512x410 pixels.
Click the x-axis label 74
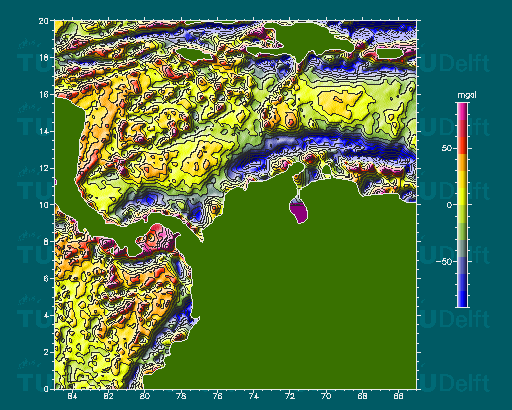(x=253, y=396)
